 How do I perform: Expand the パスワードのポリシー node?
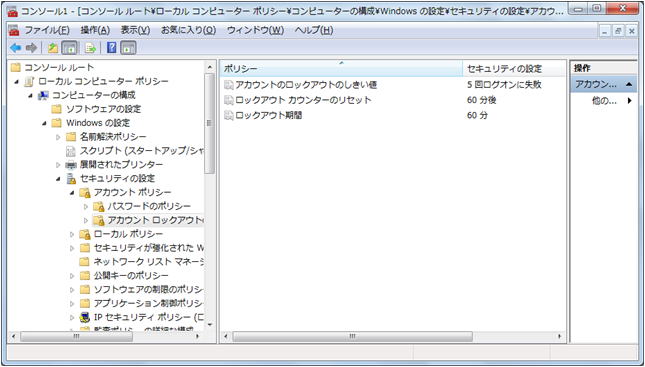tap(86, 207)
